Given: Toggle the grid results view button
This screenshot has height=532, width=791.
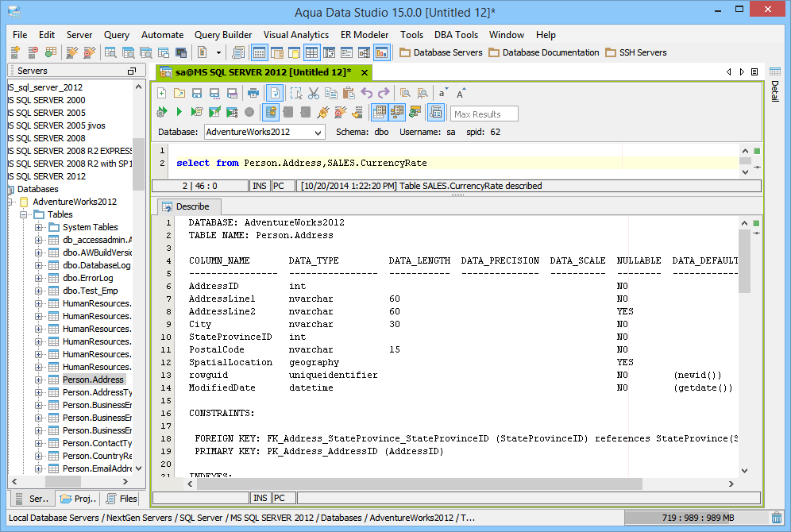Looking at the screenshot, I should point(380,112).
